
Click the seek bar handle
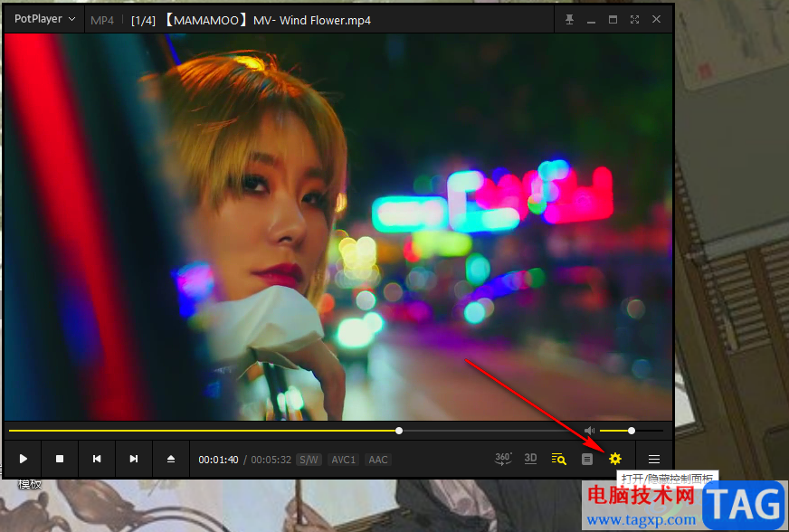pos(399,431)
